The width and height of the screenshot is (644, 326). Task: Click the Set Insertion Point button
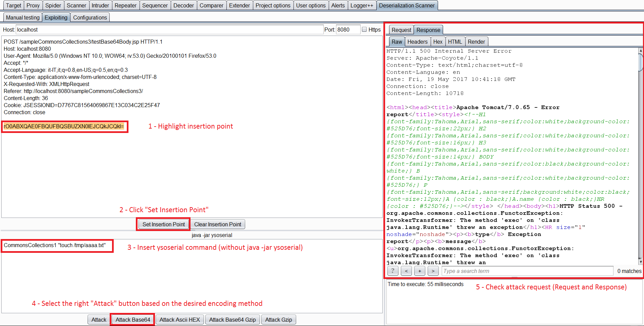163,224
